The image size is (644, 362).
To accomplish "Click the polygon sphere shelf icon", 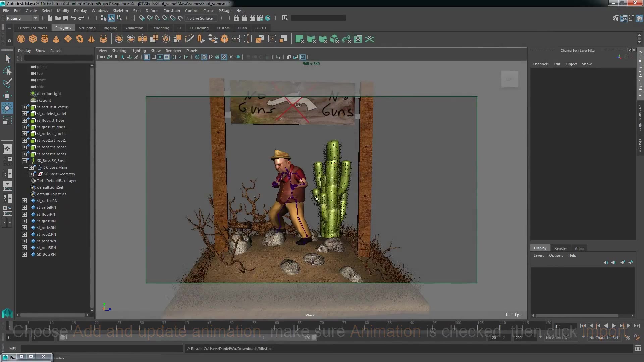I will coord(21,39).
